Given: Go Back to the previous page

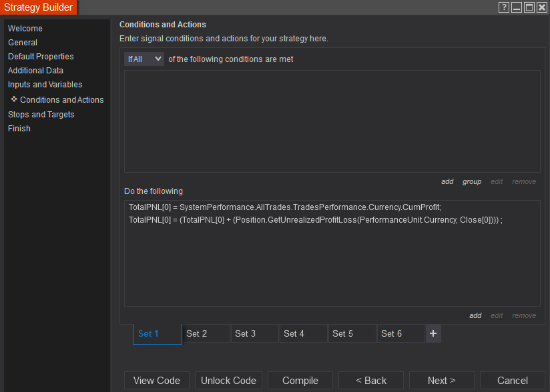Looking at the screenshot, I should (x=371, y=381).
